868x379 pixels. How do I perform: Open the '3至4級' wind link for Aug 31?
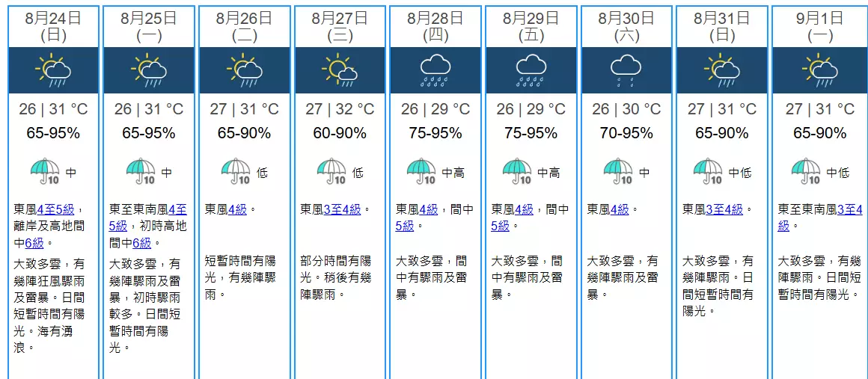[x=724, y=210]
